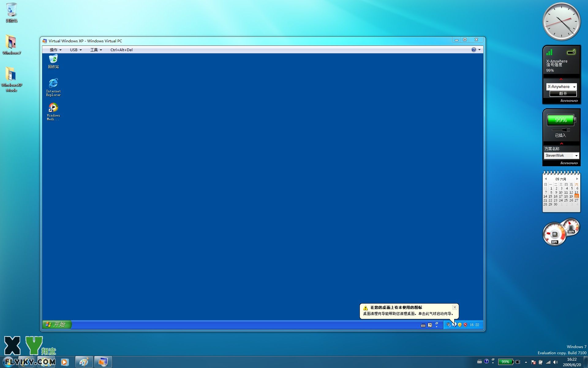
Task: Open Windows Media Player from taskbar
Action: [x=65, y=362]
